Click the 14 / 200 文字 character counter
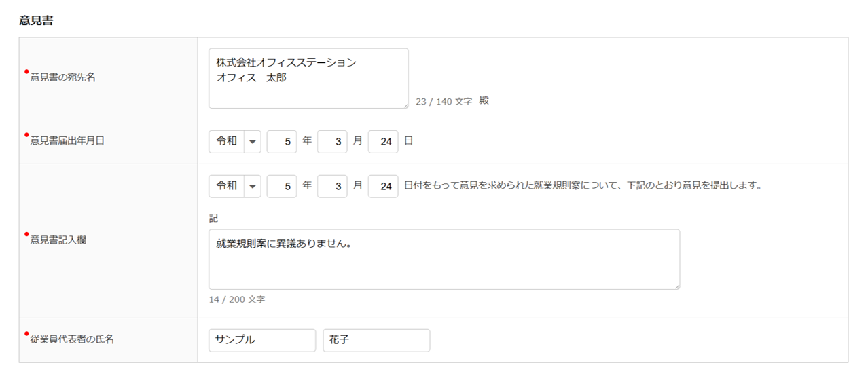 point(237,299)
